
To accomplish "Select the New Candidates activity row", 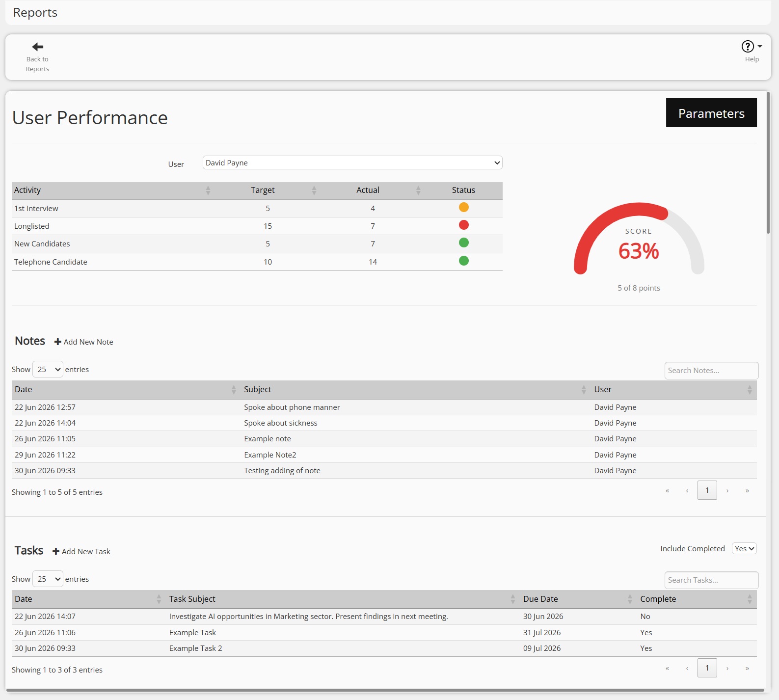I will (x=257, y=244).
